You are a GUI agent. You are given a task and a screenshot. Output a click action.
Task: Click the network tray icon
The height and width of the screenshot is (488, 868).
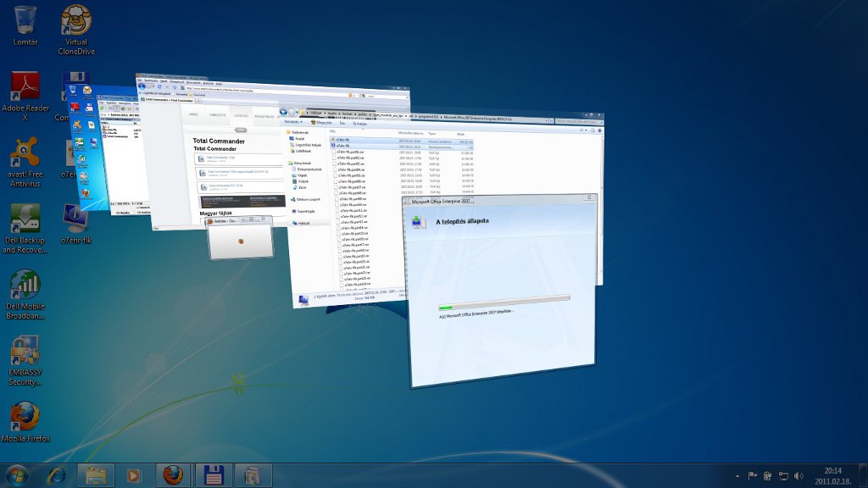tap(782, 476)
